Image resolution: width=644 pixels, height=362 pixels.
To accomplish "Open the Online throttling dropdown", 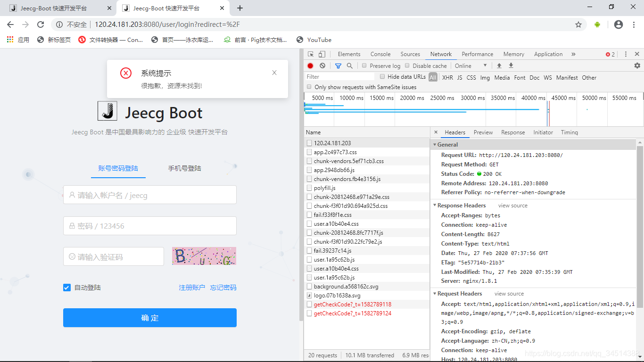I will 471,66.
